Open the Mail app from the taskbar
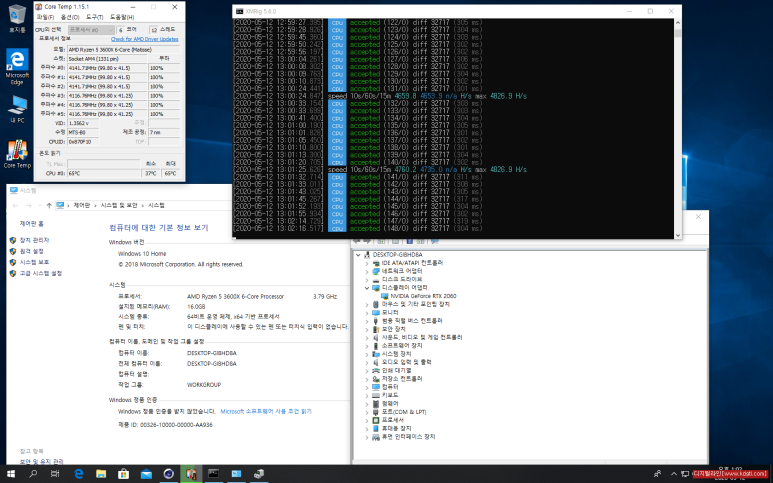This screenshot has width=773, height=483. pos(146,474)
